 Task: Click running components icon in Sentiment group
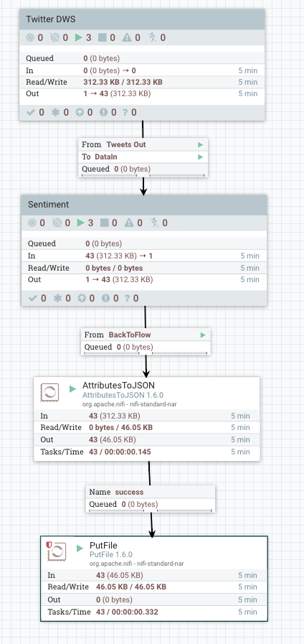pyautogui.click(x=81, y=223)
